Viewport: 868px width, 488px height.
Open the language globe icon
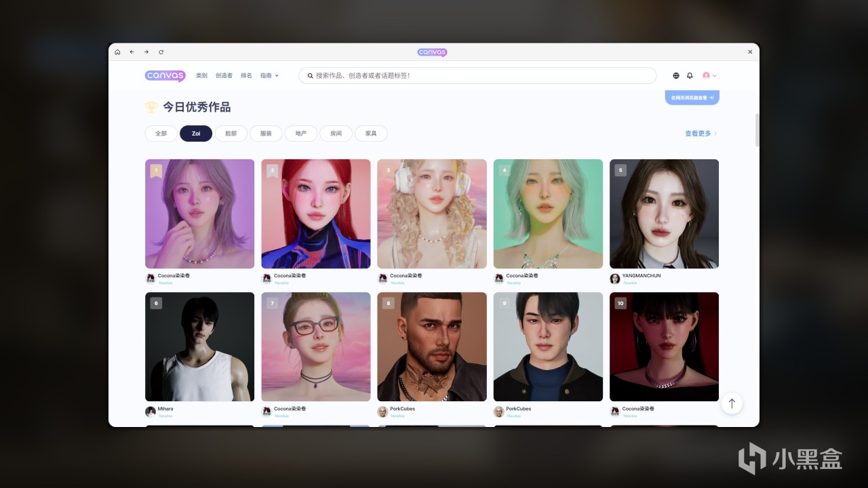[x=676, y=76]
